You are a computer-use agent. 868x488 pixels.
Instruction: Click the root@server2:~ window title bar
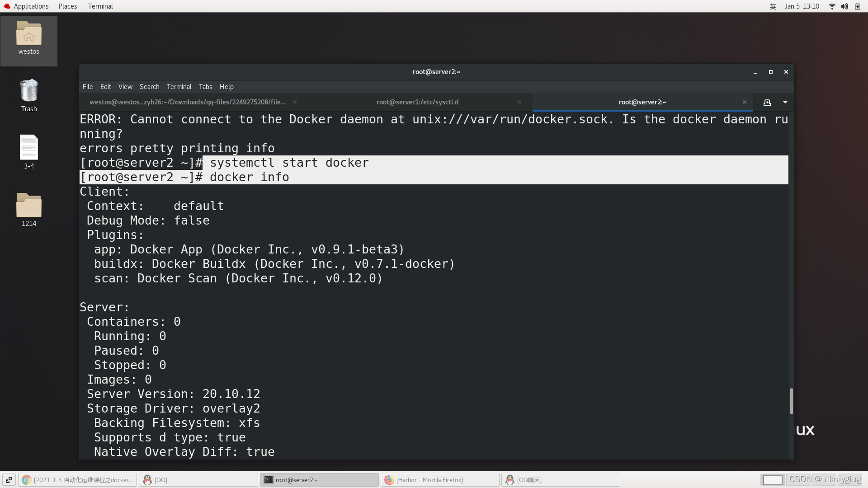pos(436,72)
